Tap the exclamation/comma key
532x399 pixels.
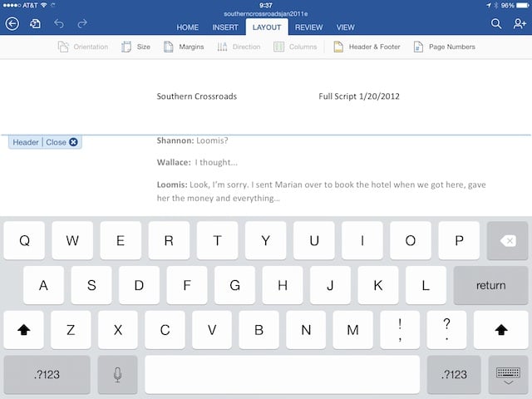tap(400, 330)
